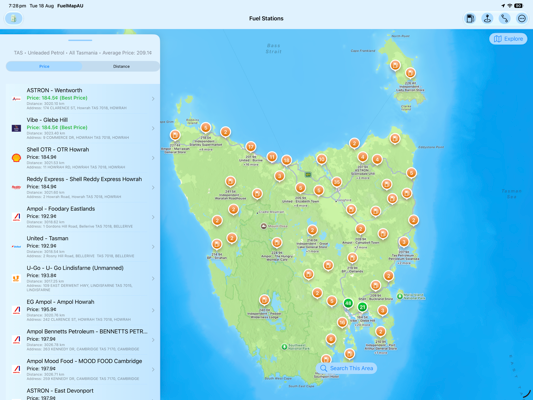Viewport: 533px width, 400px height.
Task: Open Ampol Bennetts Petroleum list entry
Action: 83,340
